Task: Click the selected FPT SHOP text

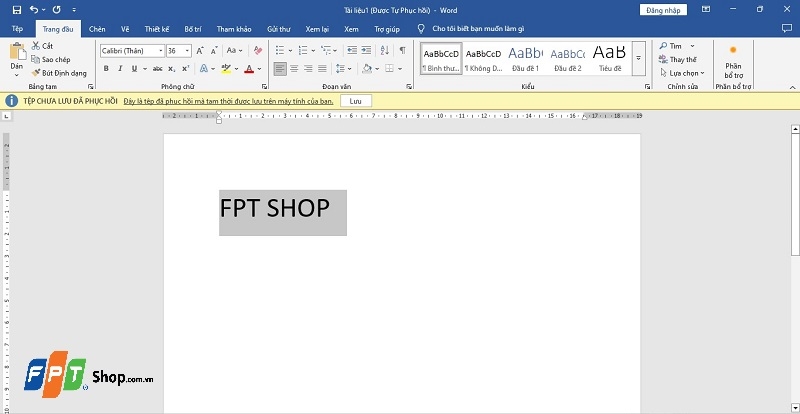Action: (x=274, y=208)
